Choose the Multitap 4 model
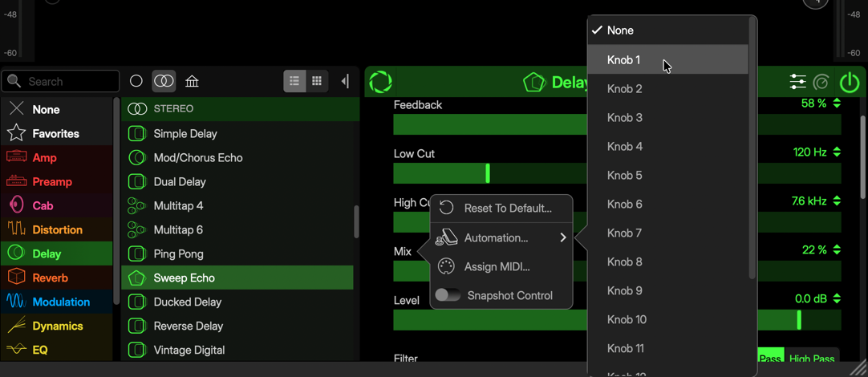Screen dimensions: 868x377 [x=237, y=206]
